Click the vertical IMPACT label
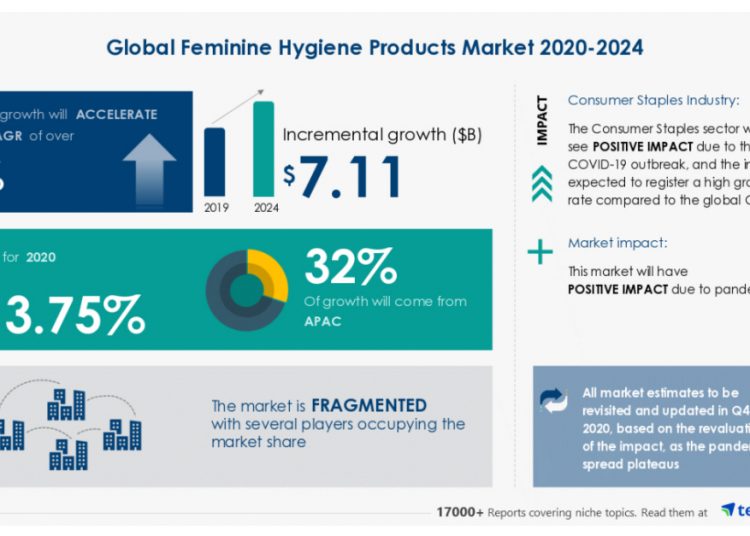The height and width of the screenshot is (536, 750). click(541, 120)
